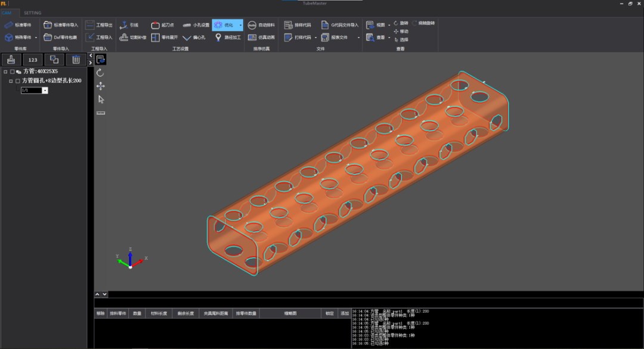Click Dxf零件包裹 folder icon
The image size is (644, 349).
click(48, 38)
